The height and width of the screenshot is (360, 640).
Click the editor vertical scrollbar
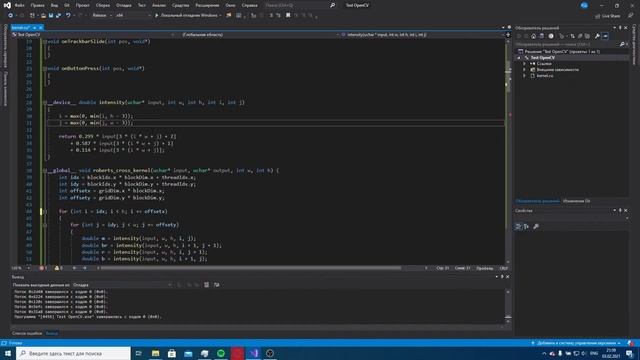click(508, 151)
